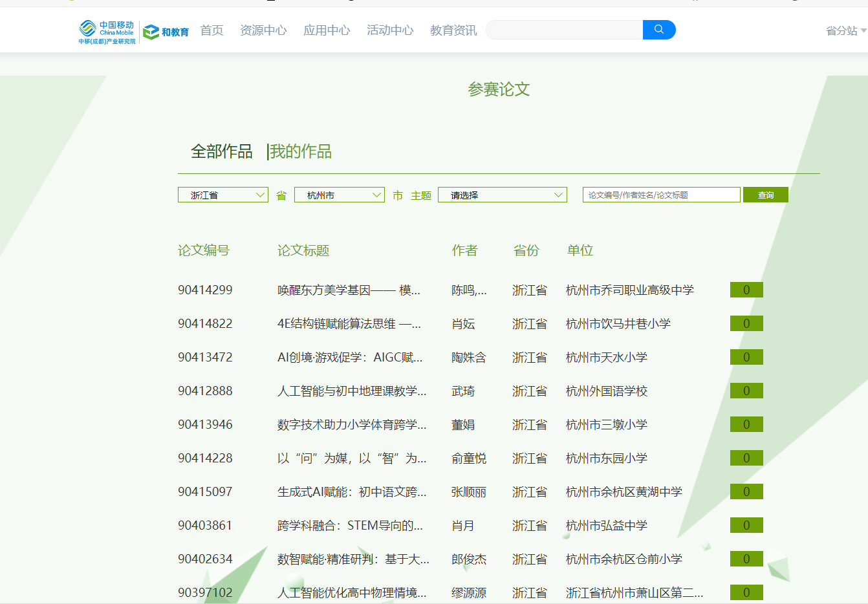Image resolution: width=868 pixels, height=604 pixels.
Task: Switch to 全部作品 tab
Action: (x=221, y=151)
